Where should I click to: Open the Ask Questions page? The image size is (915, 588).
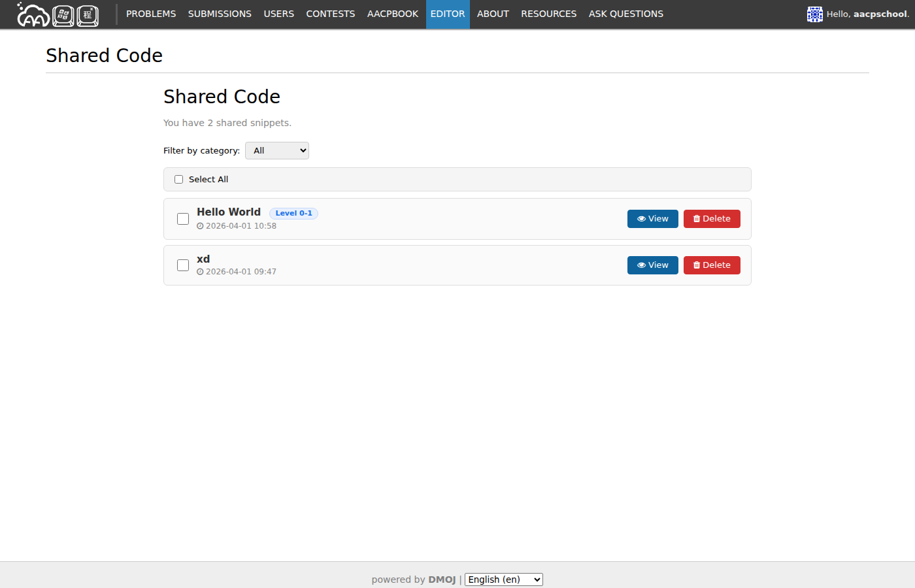pyautogui.click(x=625, y=14)
